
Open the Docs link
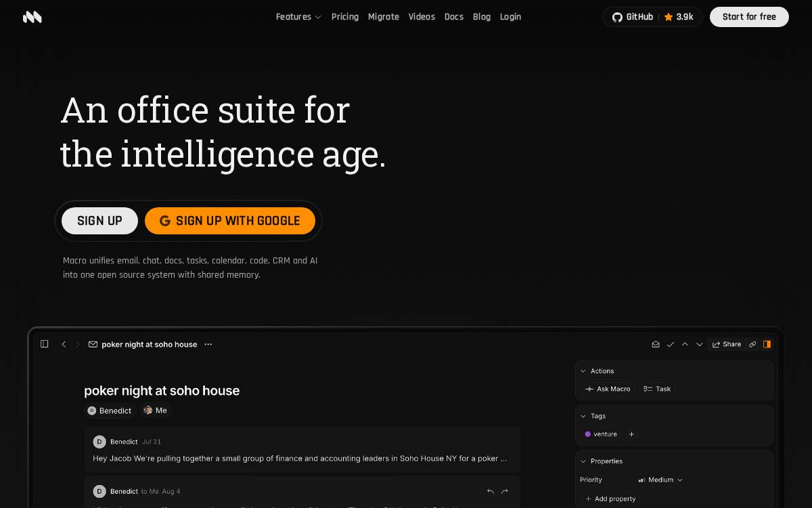tap(454, 17)
